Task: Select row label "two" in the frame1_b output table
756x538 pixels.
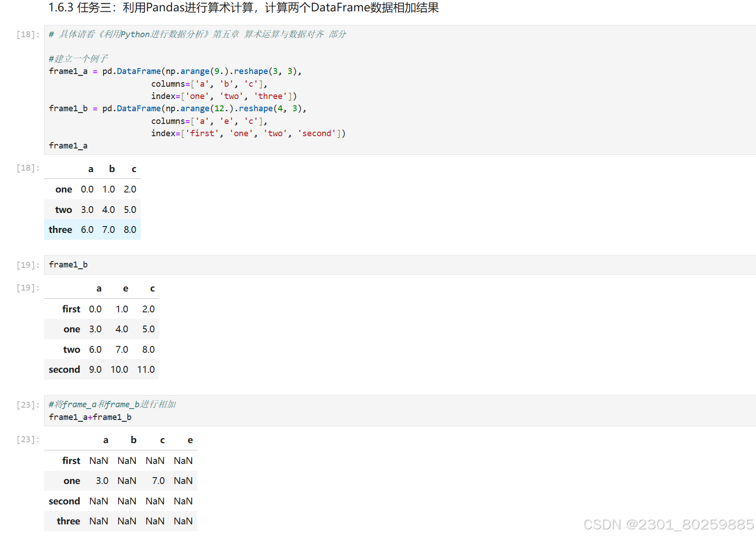Action: (72, 350)
